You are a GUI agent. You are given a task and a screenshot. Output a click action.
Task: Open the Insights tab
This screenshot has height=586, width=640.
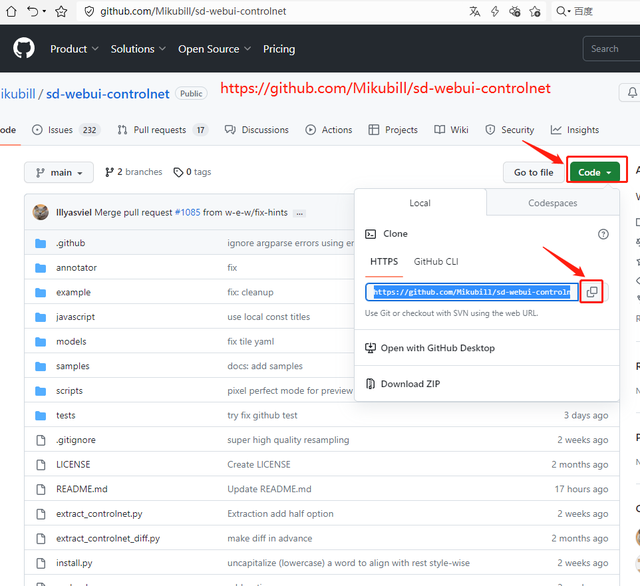tap(575, 130)
